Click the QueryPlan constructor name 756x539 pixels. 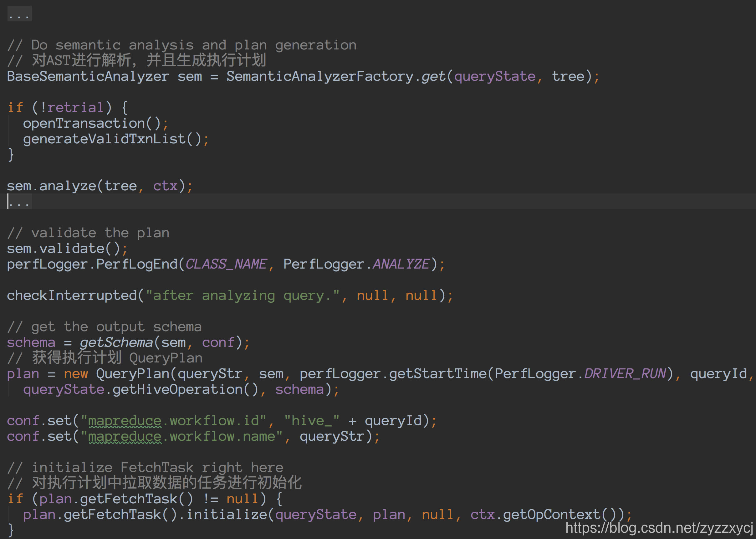coord(132,374)
